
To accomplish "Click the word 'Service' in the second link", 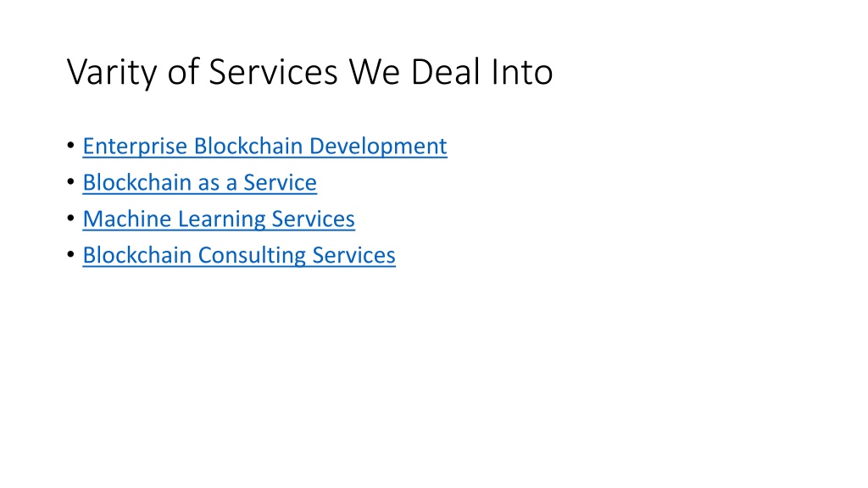I will [280, 183].
